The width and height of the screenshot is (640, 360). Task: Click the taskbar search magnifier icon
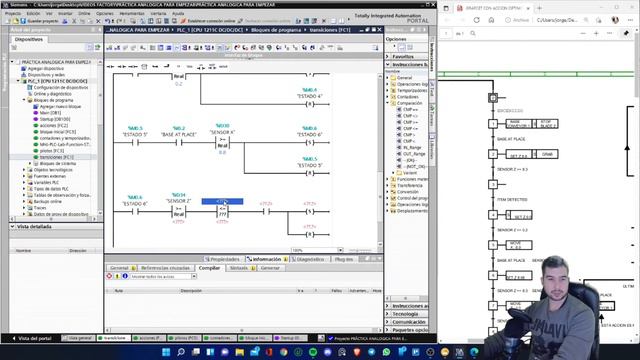[x=181, y=352]
